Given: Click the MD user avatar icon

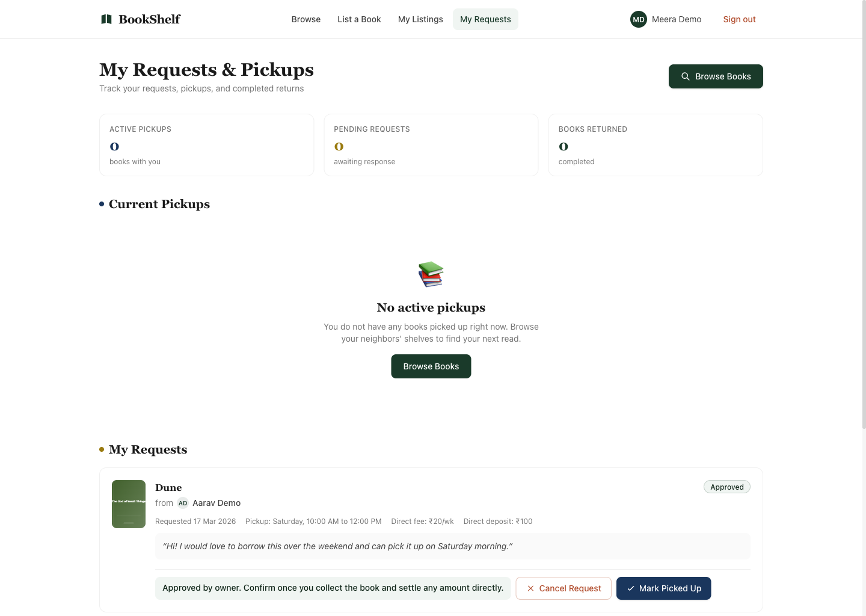Looking at the screenshot, I should coord(638,19).
